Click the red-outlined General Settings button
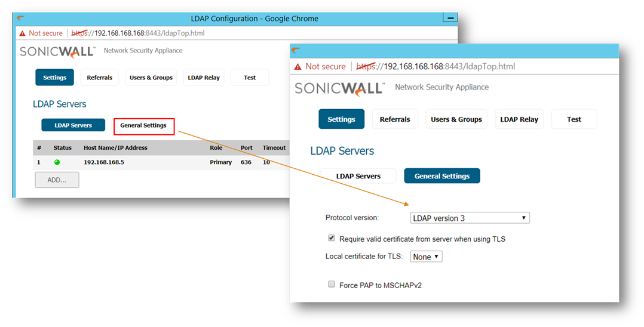This screenshot has width=644, height=327. pos(143,126)
